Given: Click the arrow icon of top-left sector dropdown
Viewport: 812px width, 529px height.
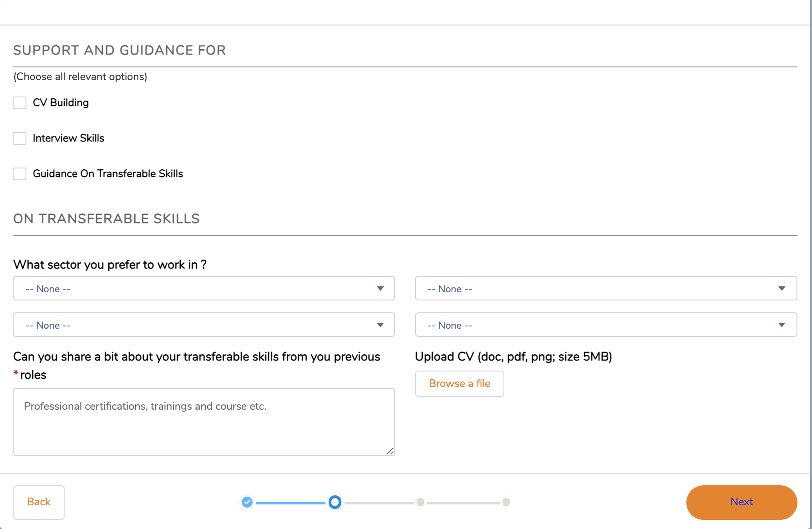Looking at the screenshot, I should (x=381, y=289).
